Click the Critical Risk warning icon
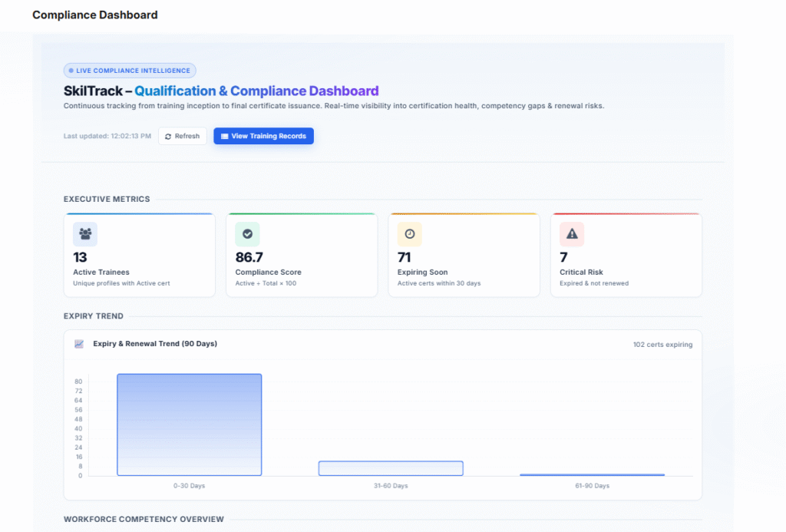Screen dimensions: 786x532 572,233
